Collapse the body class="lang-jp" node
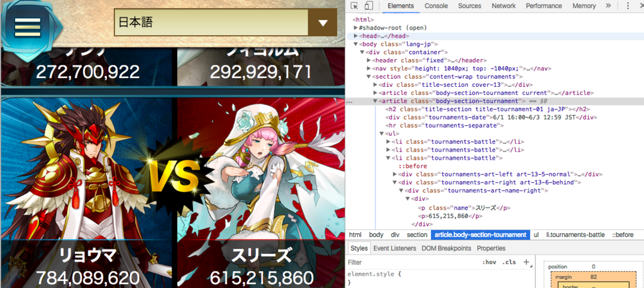The width and height of the screenshot is (644, 288). click(x=356, y=44)
